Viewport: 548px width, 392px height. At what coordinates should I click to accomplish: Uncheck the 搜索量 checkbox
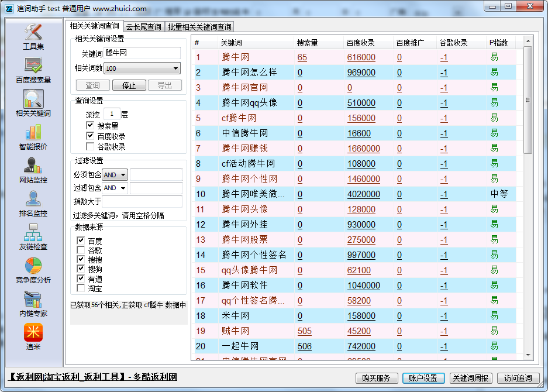pos(90,125)
